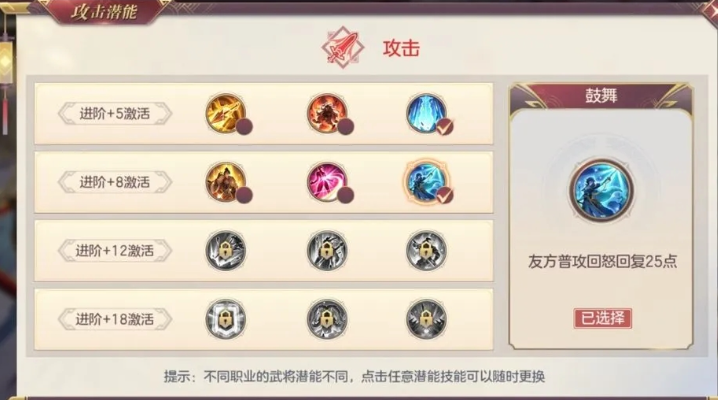Click the red sword 攻击 emblem

pos(343,47)
